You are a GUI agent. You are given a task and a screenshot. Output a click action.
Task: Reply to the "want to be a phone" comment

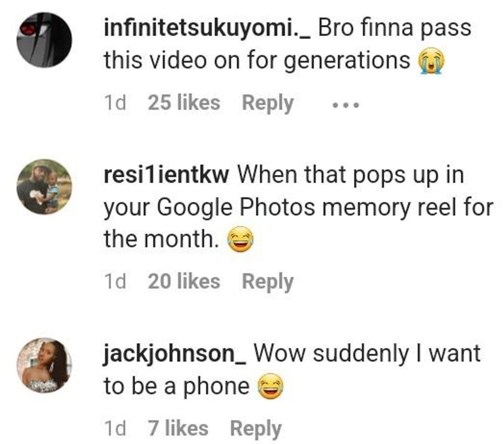click(x=256, y=429)
